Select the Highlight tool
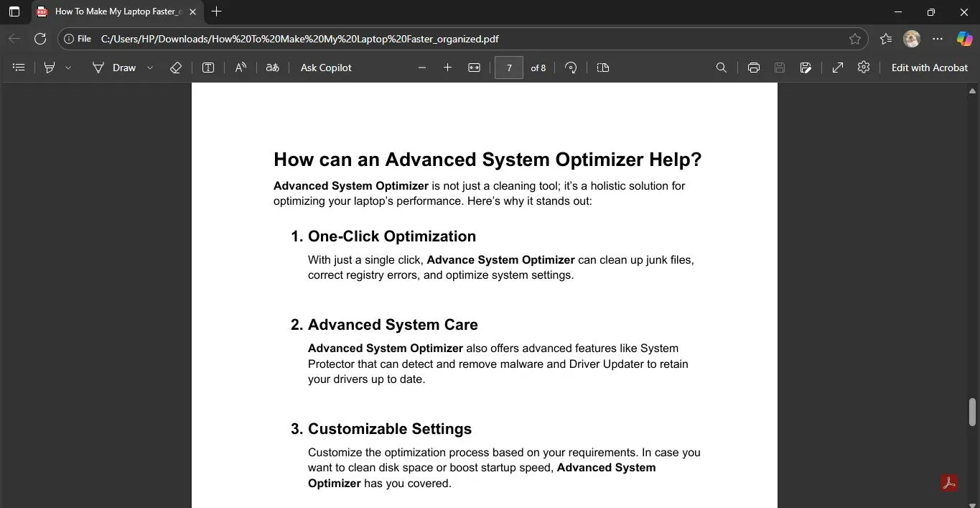 tap(50, 68)
